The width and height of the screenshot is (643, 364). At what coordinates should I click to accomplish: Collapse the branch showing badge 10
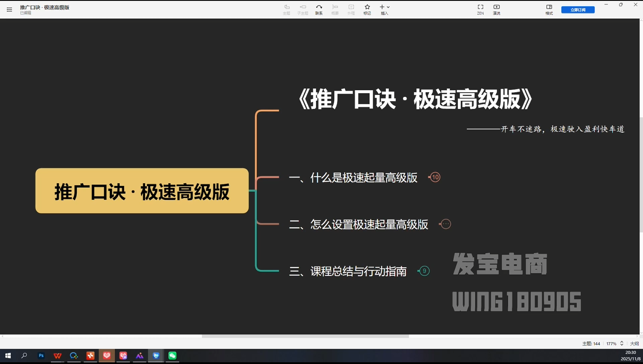pyautogui.click(x=434, y=177)
